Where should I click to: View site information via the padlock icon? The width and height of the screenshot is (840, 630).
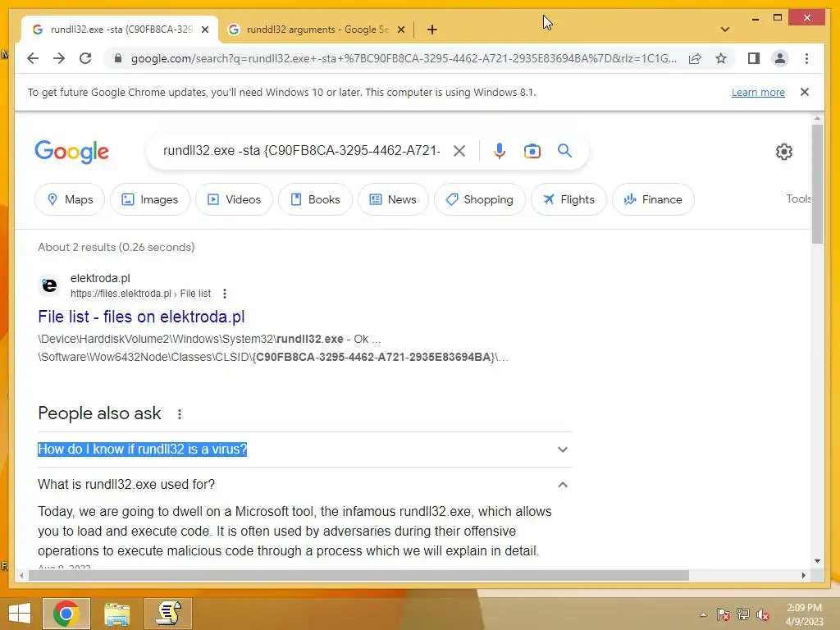pyautogui.click(x=118, y=58)
